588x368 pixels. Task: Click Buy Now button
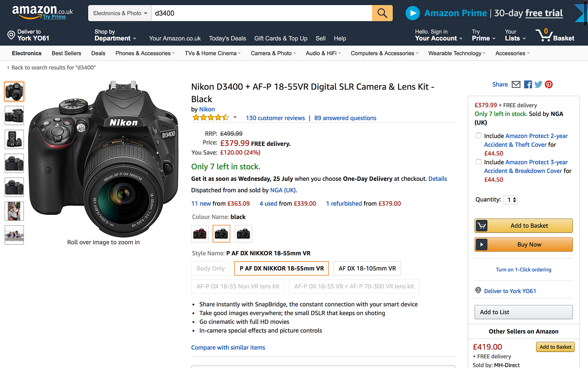click(524, 244)
